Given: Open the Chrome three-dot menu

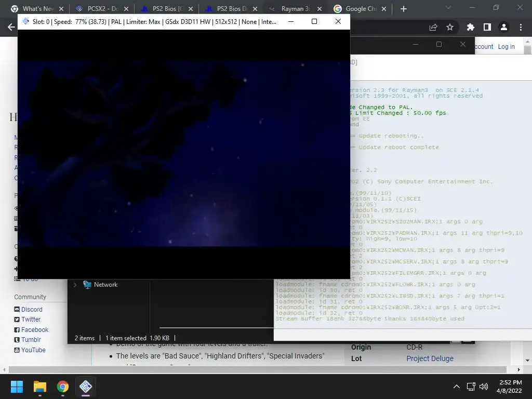Looking at the screenshot, I should [x=521, y=27].
